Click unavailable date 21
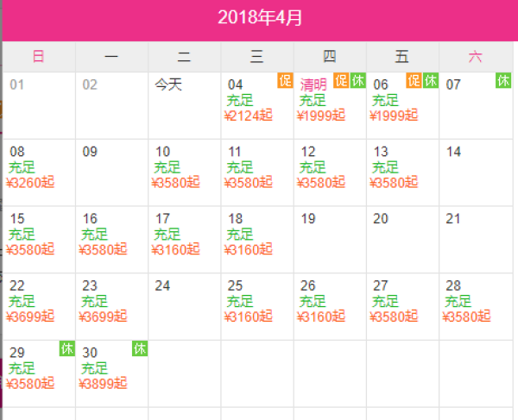 pos(476,240)
